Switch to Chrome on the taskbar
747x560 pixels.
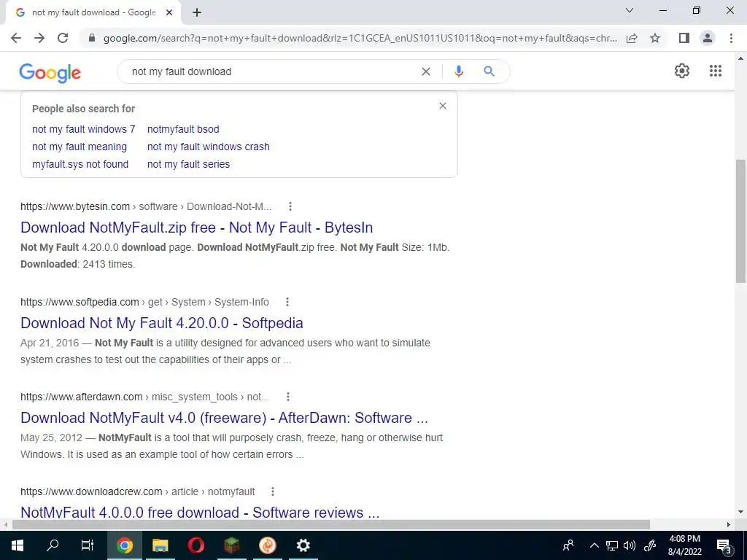coord(124,545)
